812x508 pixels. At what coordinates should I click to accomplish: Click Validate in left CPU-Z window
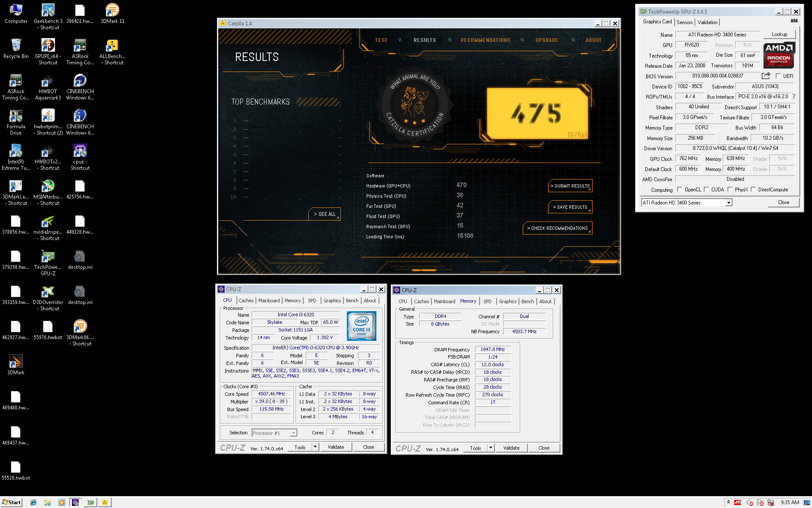point(336,447)
